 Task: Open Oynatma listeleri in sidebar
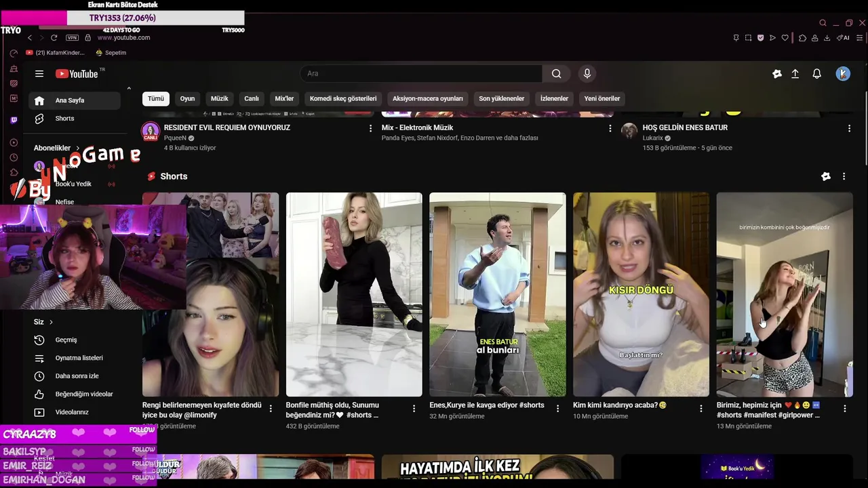pyautogui.click(x=75, y=358)
